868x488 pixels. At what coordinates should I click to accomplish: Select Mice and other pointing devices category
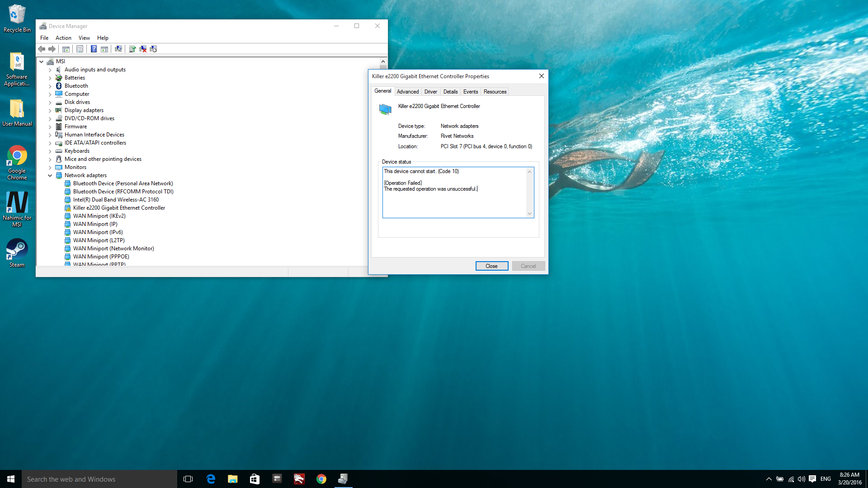click(x=103, y=159)
